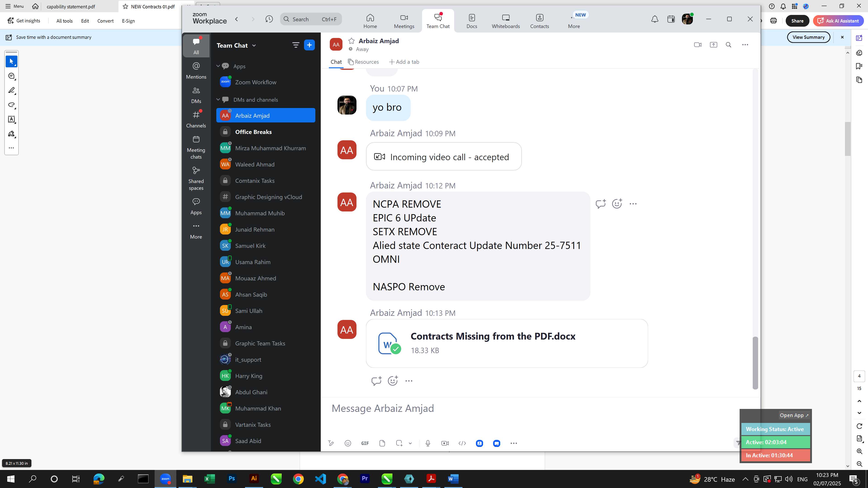Open the Meetings tab
868x488 pixels.
404,21
